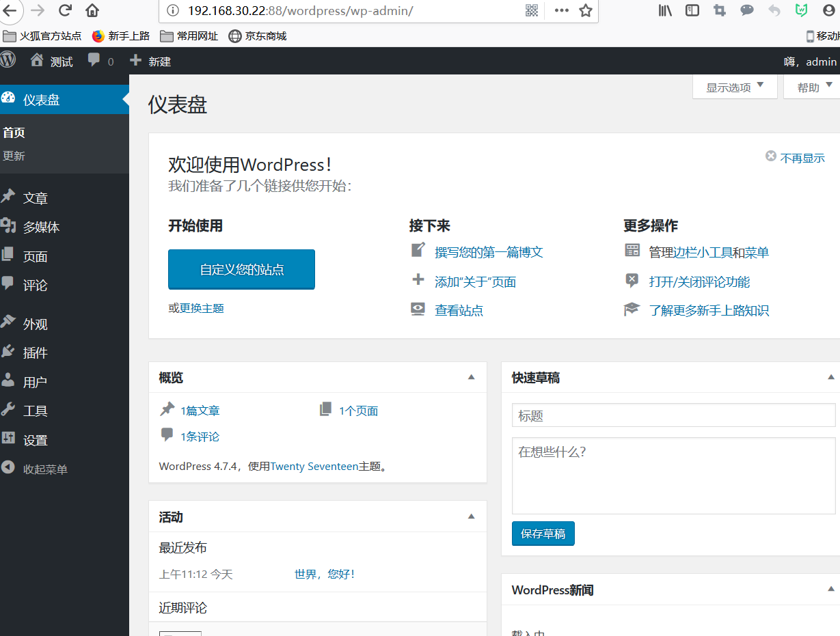Open the 京东商城 bookmark
This screenshot has height=636, width=840.
pos(258,36)
